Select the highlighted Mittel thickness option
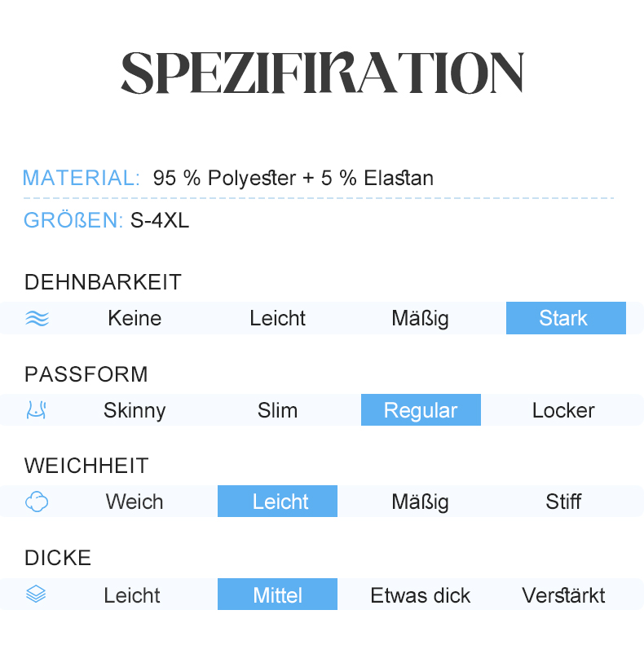This screenshot has height=663, width=644. click(x=277, y=594)
